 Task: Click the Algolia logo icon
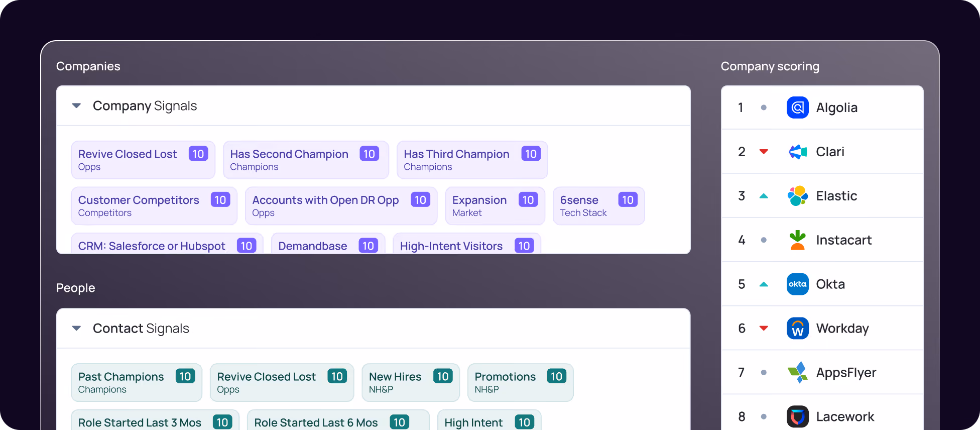(797, 107)
